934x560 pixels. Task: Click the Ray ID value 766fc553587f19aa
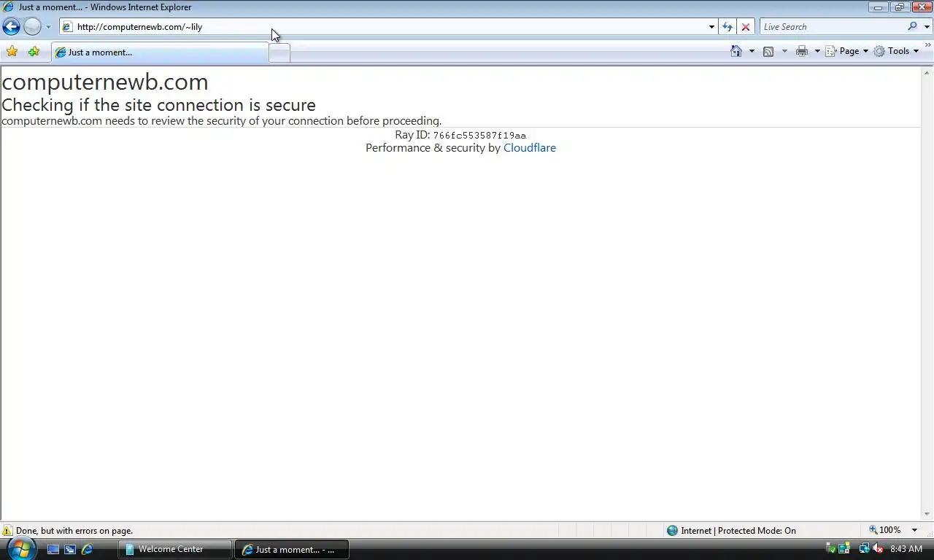[479, 136]
